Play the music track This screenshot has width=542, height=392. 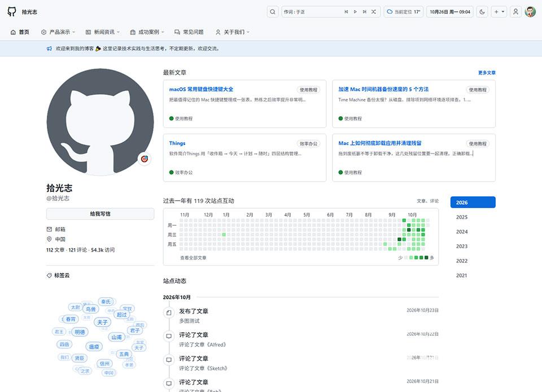click(355, 12)
